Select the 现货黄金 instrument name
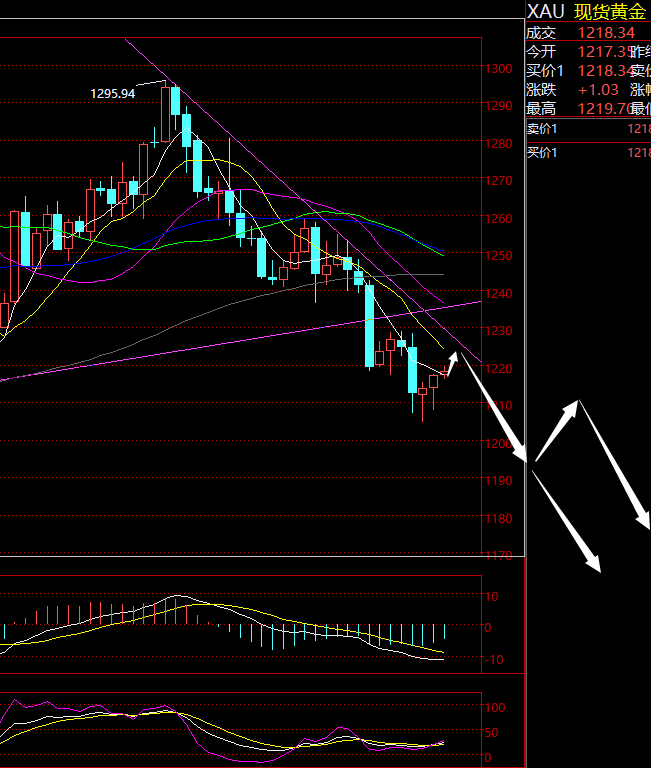 pyautogui.click(x=610, y=11)
